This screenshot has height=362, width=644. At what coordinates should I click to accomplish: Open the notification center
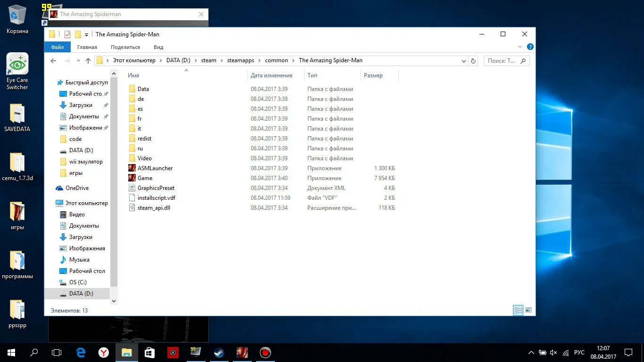[628, 353]
